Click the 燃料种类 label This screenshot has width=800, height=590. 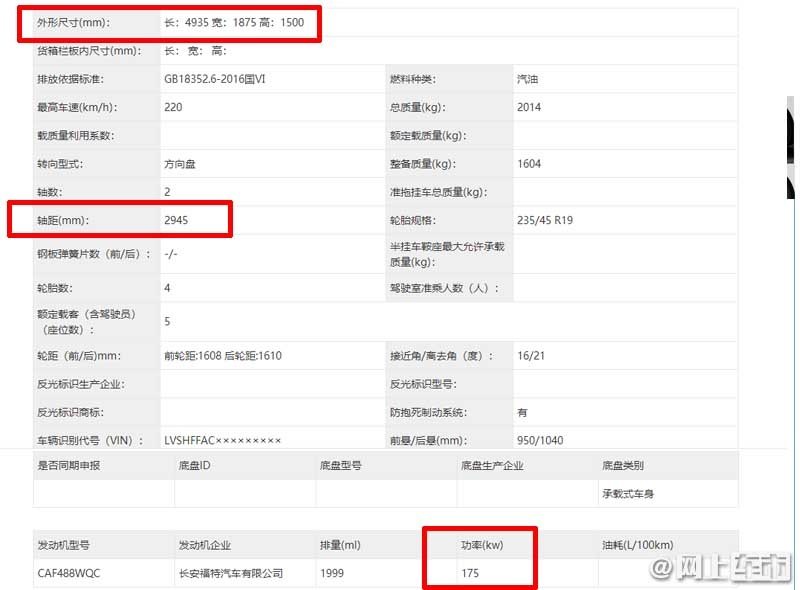(x=413, y=79)
